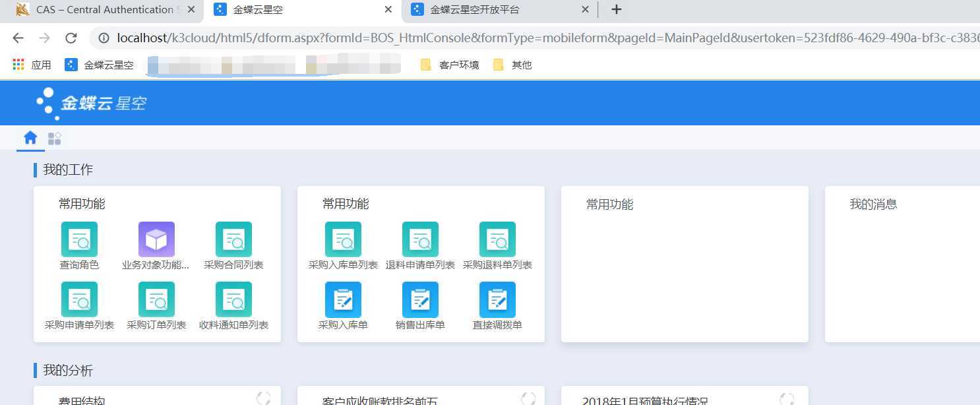
Task: Select the active 金蝶云星空 browser tab
Action: (x=302, y=10)
